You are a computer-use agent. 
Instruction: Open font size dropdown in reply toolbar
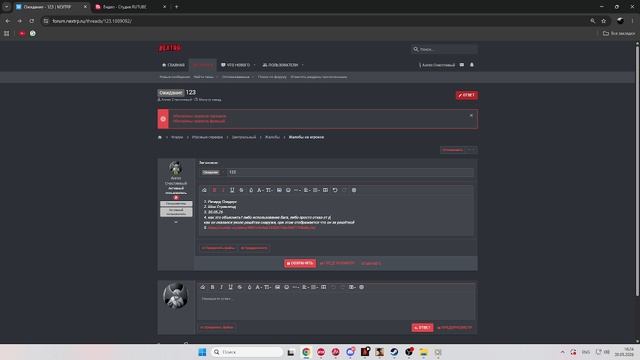pos(268,287)
